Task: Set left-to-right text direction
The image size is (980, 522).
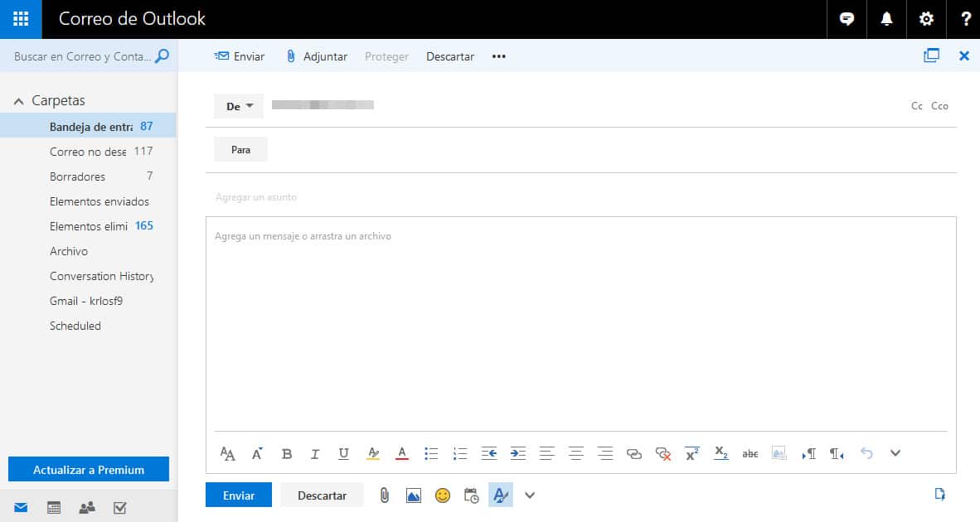Action: click(808, 454)
